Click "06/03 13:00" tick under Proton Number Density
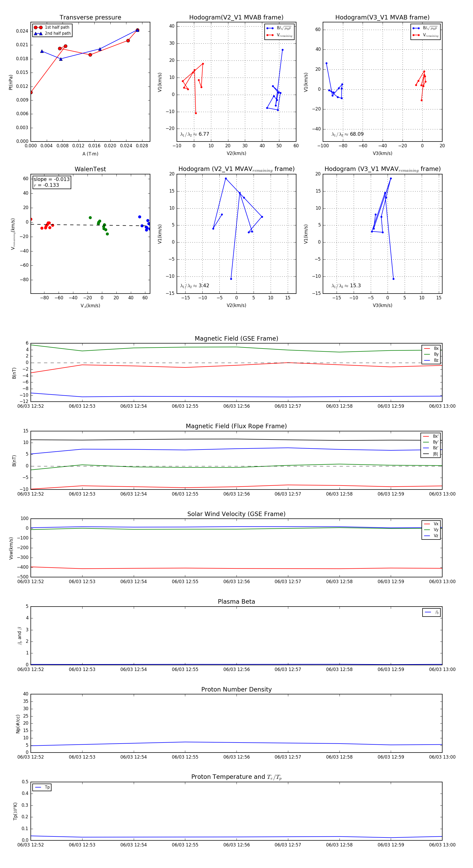The height and width of the screenshot is (868, 473). pos(442,757)
